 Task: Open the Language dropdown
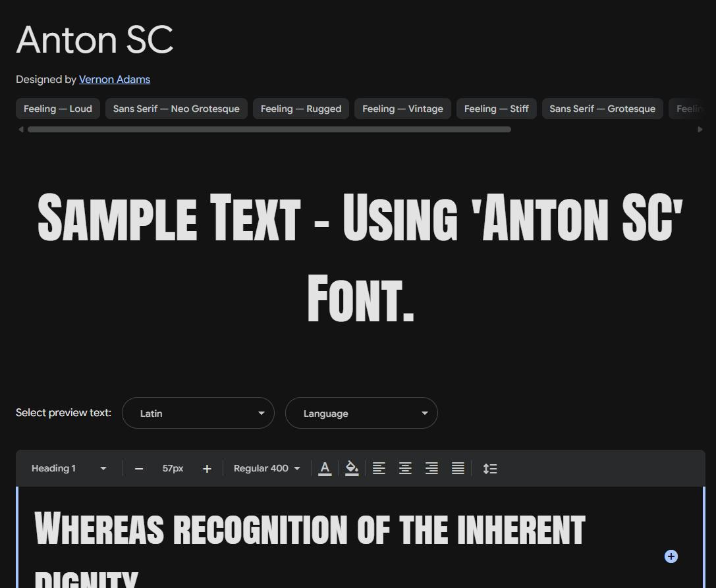pos(362,413)
